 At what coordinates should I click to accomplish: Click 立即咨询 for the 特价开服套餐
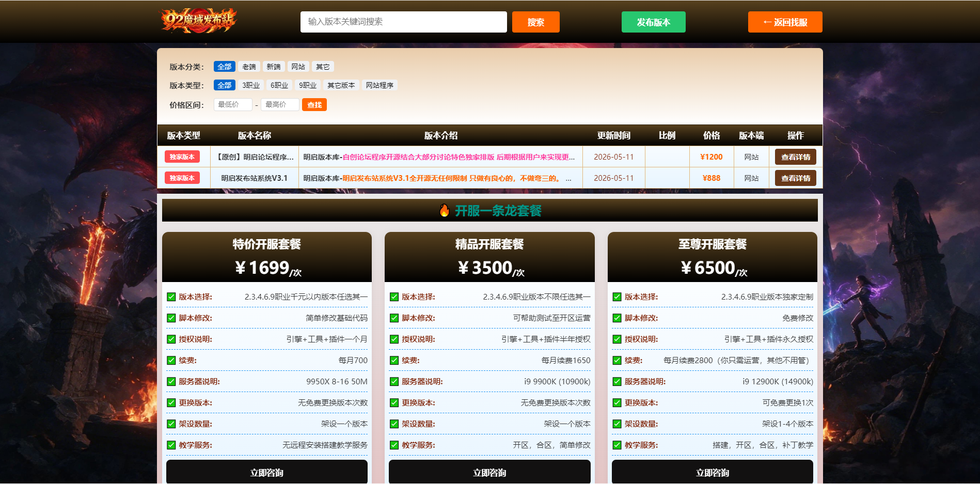click(267, 472)
